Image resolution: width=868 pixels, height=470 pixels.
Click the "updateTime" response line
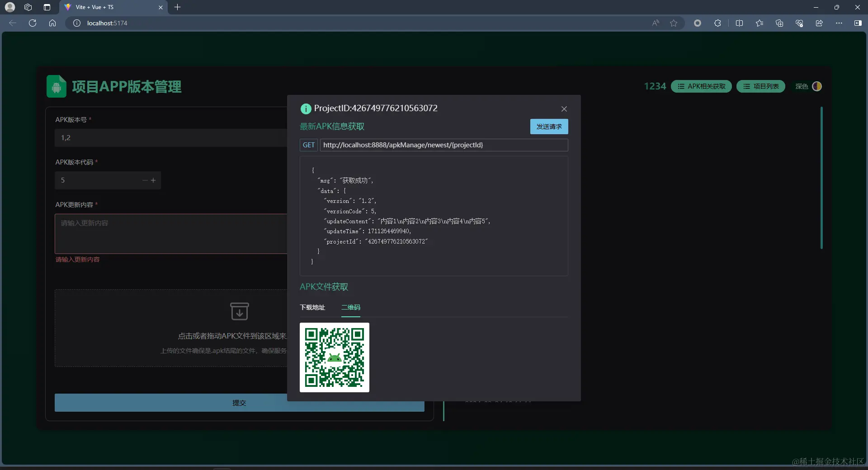coord(368,231)
